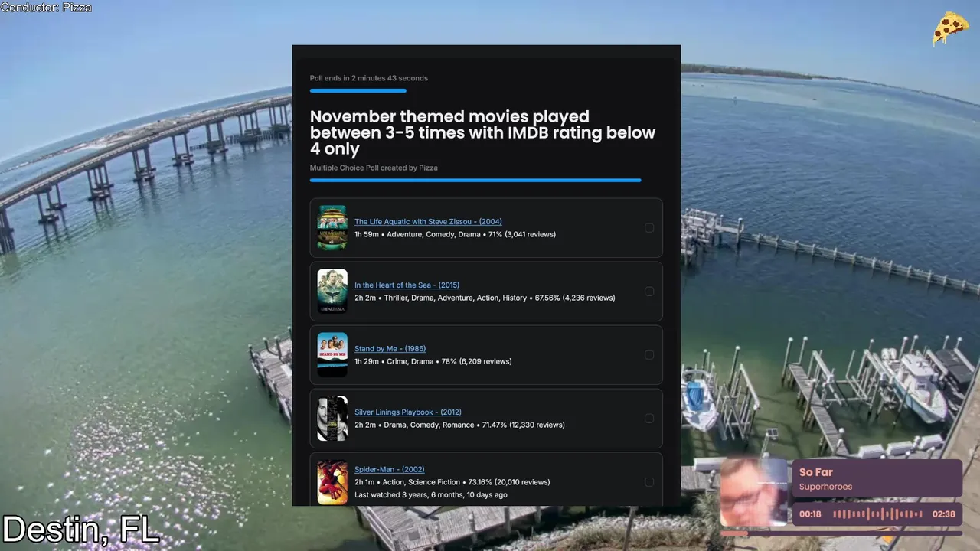
Task: Click the Stand by Me poster thumbnail
Action: [332, 355]
